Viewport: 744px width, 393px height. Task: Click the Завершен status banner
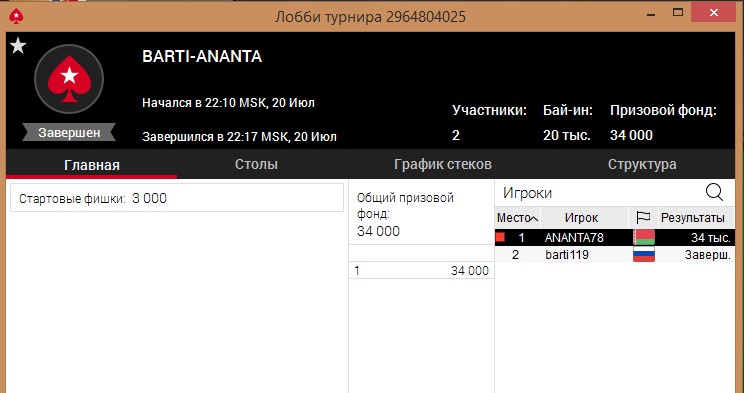coord(69,132)
